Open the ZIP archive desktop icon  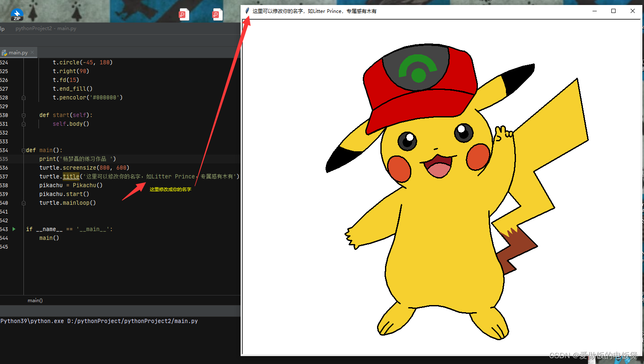point(17,14)
